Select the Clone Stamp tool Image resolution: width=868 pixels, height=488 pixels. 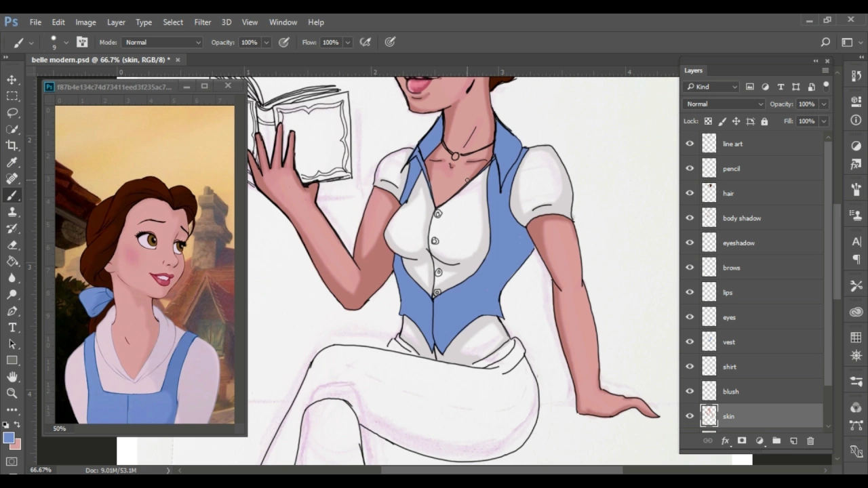click(x=12, y=212)
